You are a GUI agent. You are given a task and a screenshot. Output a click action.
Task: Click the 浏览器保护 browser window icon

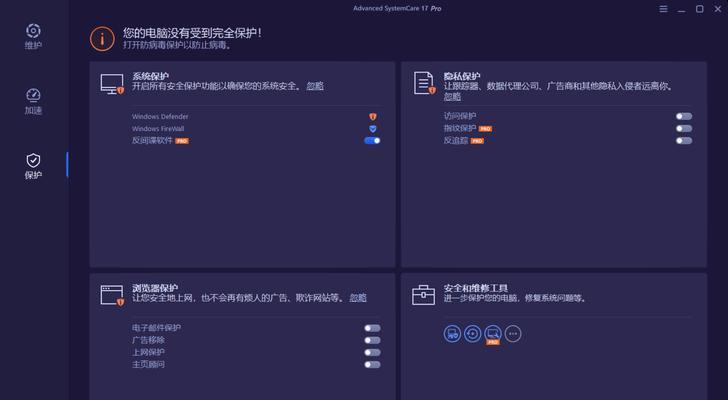pyautogui.click(x=112, y=296)
